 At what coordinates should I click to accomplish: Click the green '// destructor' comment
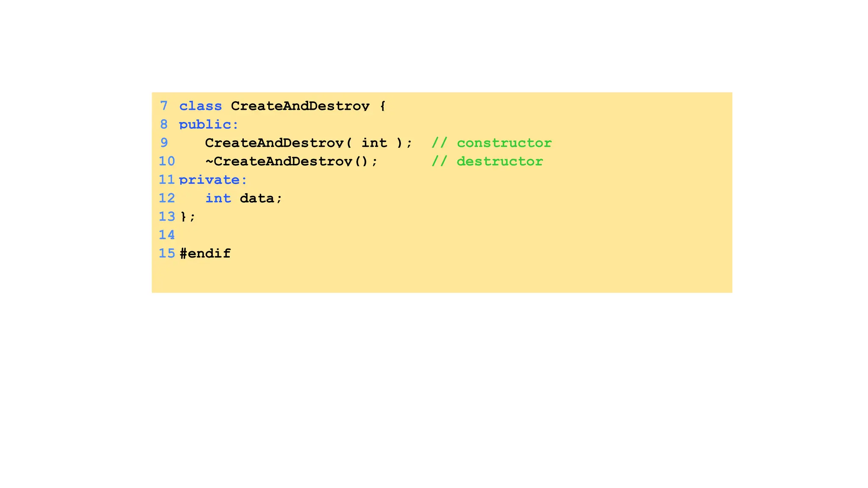tap(487, 161)
